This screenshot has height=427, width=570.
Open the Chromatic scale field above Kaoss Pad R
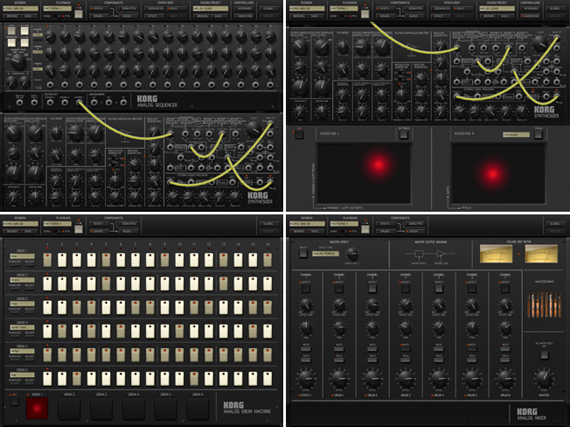pos(516,134)
